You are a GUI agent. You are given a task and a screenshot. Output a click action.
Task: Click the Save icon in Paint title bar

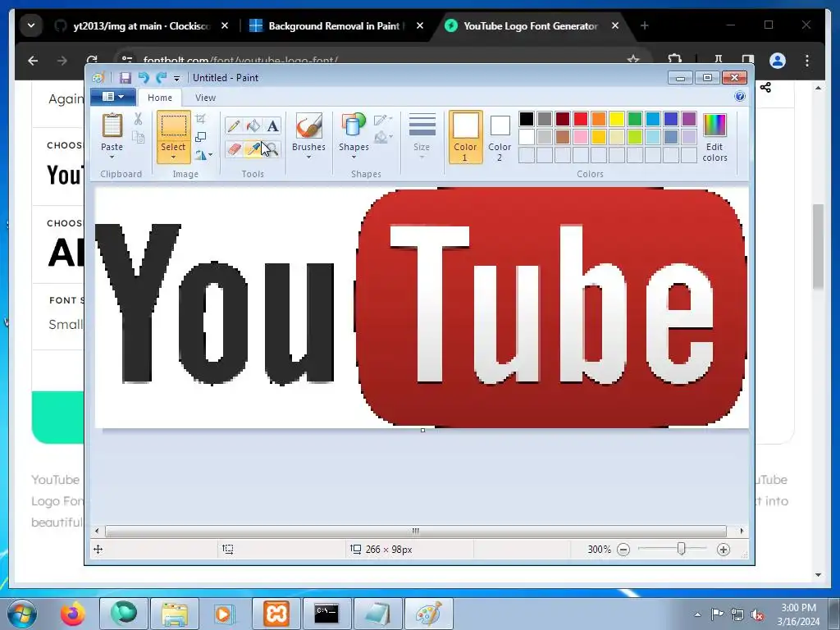[x=125, y=78]
